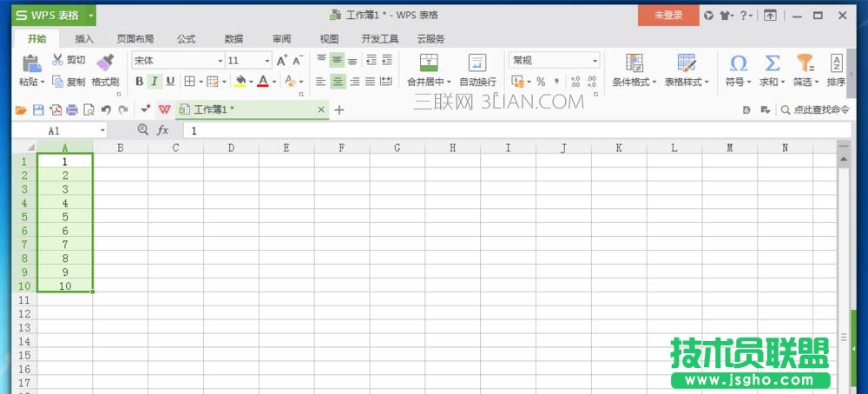Click the Filter funnel (筛选) icon
Viewport: 868px width, 394px height.
pos(806,62)
